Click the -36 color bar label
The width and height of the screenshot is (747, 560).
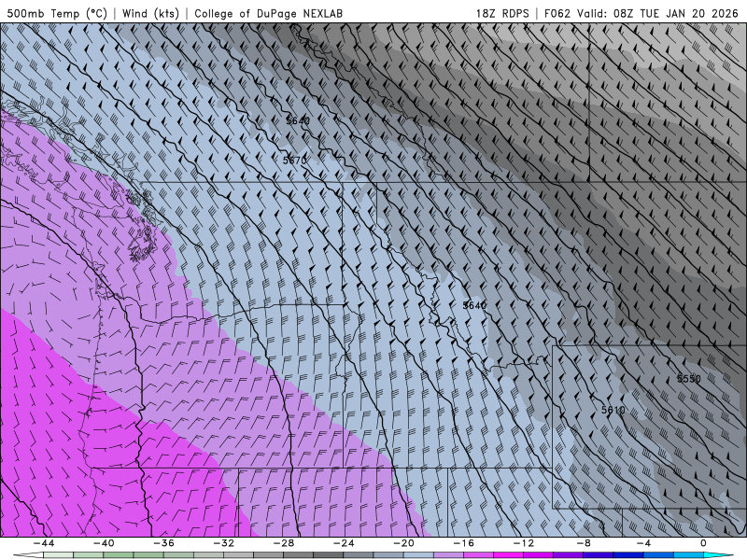163,543
